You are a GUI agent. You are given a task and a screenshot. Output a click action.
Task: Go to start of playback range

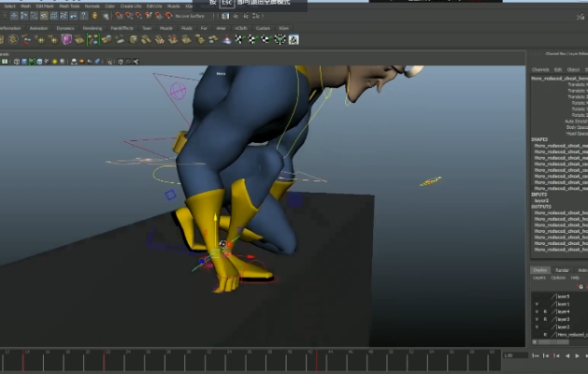536,355
